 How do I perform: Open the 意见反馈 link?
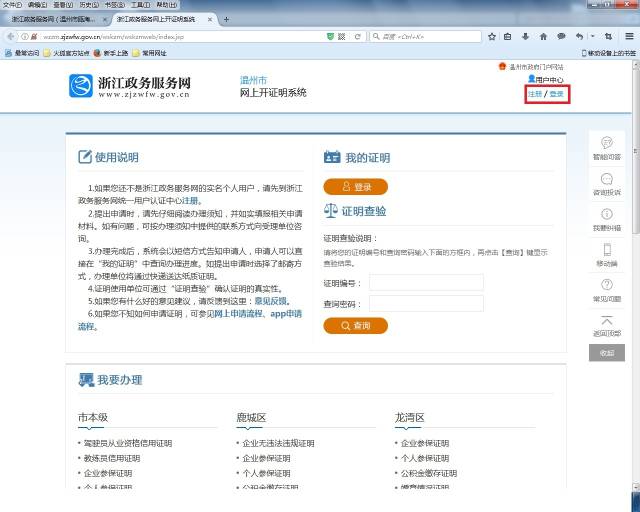[x=271, y=301]
